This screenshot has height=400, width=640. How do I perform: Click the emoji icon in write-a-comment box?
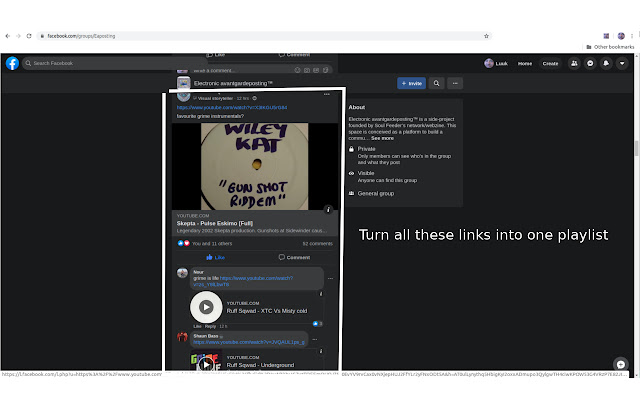297,70
